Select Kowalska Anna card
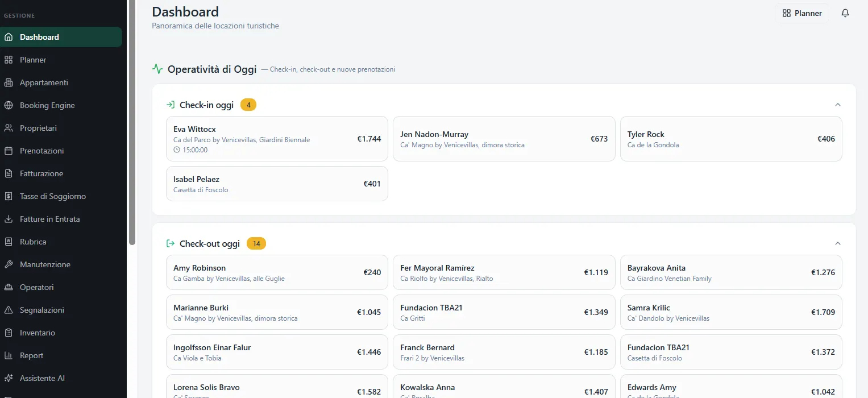Screen dimensions: 868x398 click(504, 386)
